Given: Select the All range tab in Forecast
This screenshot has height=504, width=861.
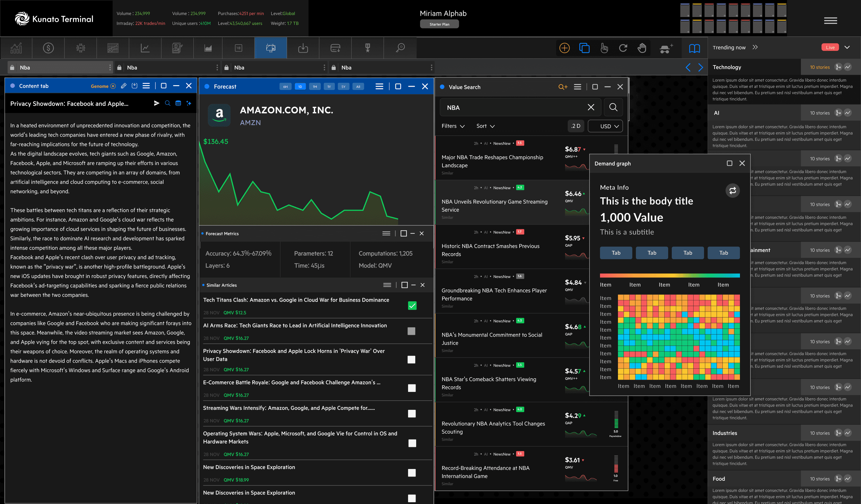Looking at the screenshot, I should click(358, 86).
